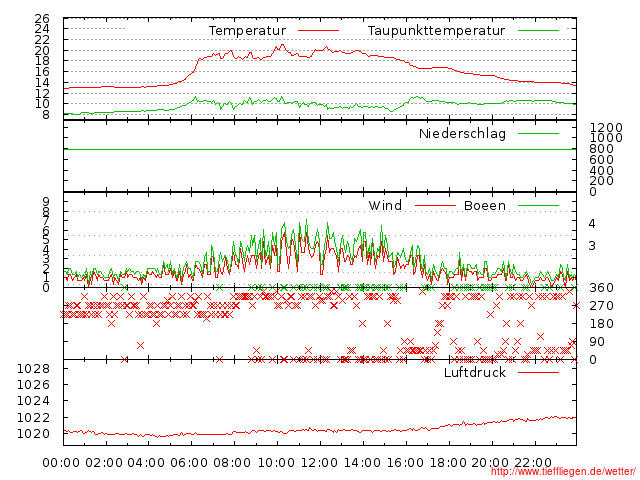Click the red Luftdruck legend line
The height and width of the screenshot is (480, 640).
point(538,372)
